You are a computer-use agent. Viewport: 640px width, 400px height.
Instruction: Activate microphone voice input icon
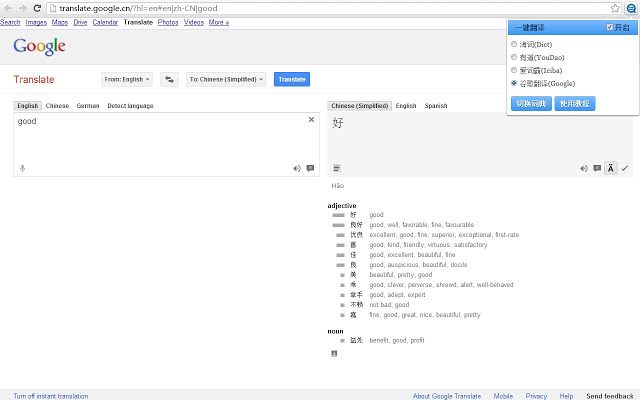click(x=22, y=168)
